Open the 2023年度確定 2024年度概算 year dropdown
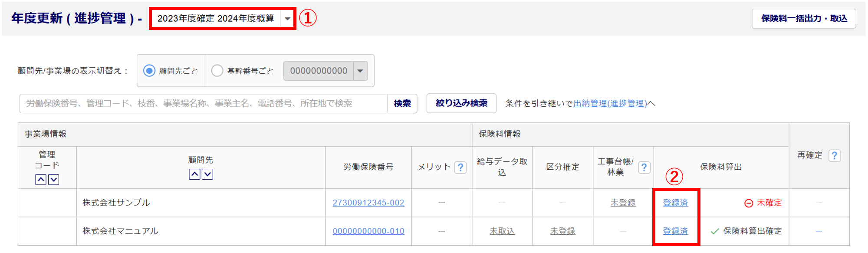 click(222, 18)
